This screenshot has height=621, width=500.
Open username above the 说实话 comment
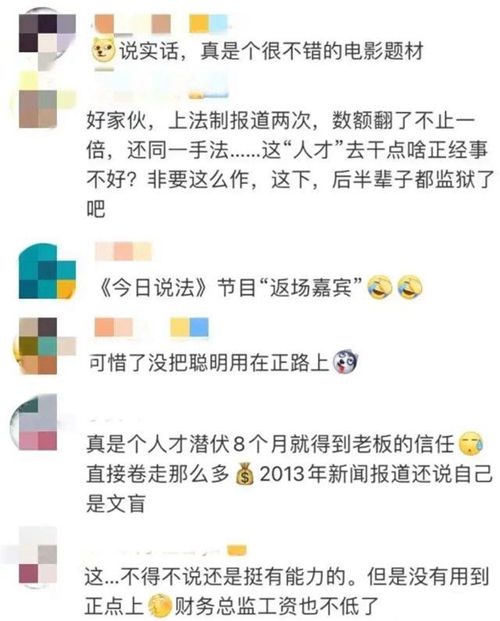point(161,24)
